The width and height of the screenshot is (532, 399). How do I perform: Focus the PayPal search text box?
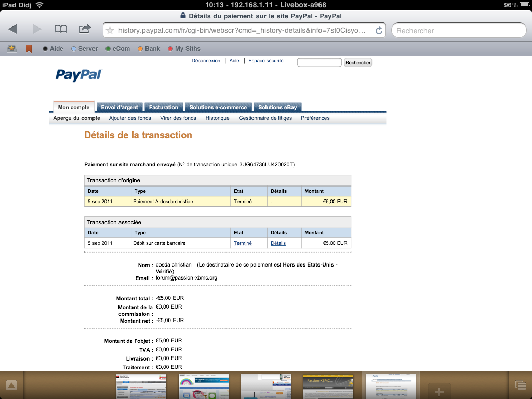[320, 62]
